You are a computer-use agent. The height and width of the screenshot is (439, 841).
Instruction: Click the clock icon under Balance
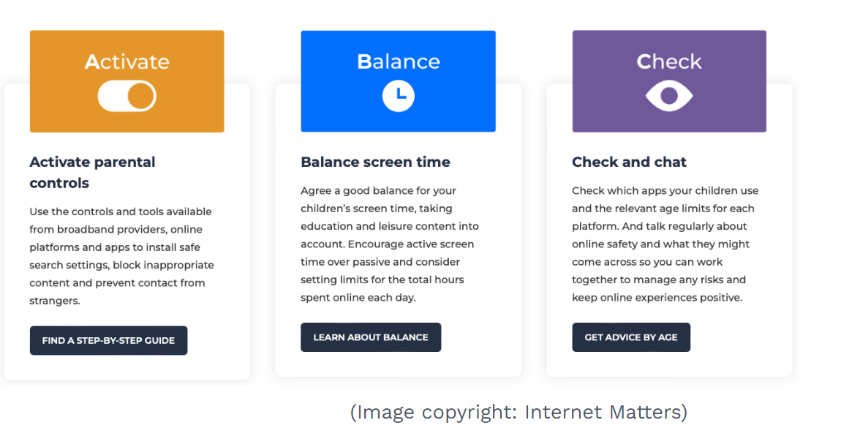coord(399,96)
